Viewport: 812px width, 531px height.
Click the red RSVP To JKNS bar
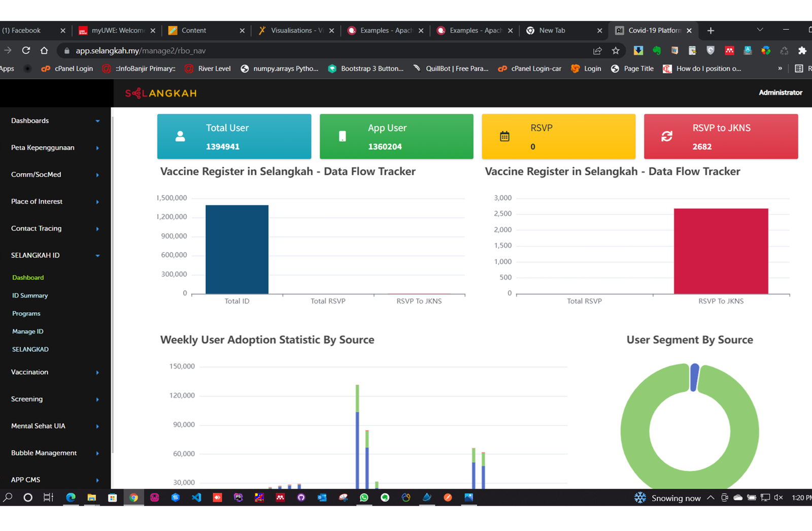(721, 251)
